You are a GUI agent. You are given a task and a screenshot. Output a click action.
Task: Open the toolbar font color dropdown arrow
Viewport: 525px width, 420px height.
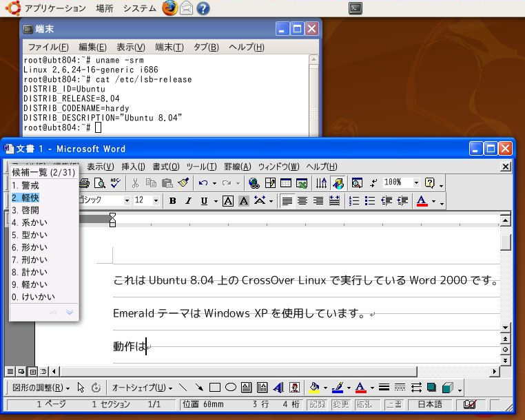433,201
